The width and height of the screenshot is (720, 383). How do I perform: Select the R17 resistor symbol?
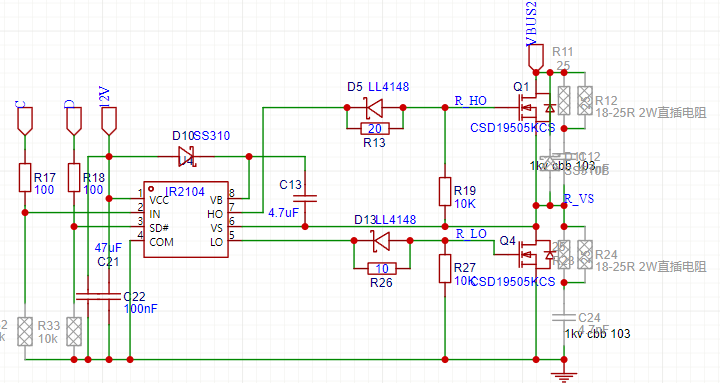point(25,177)
